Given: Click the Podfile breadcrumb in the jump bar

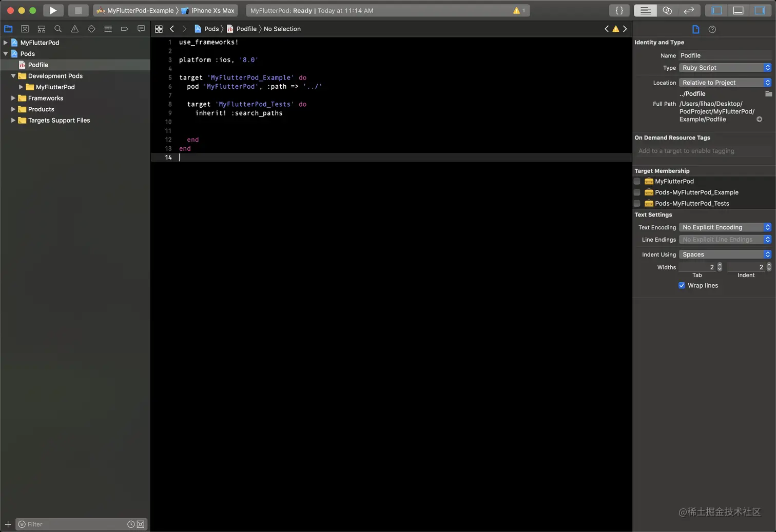Looking at the screenshot, I should pos(242,29).
